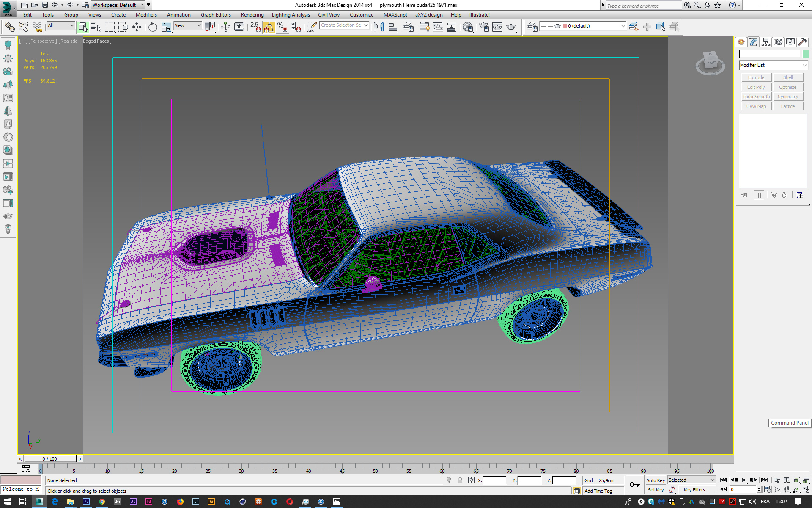Open Select by Name list icon
Viewport: 812px width, 508px height.
[x=96, y=27]
